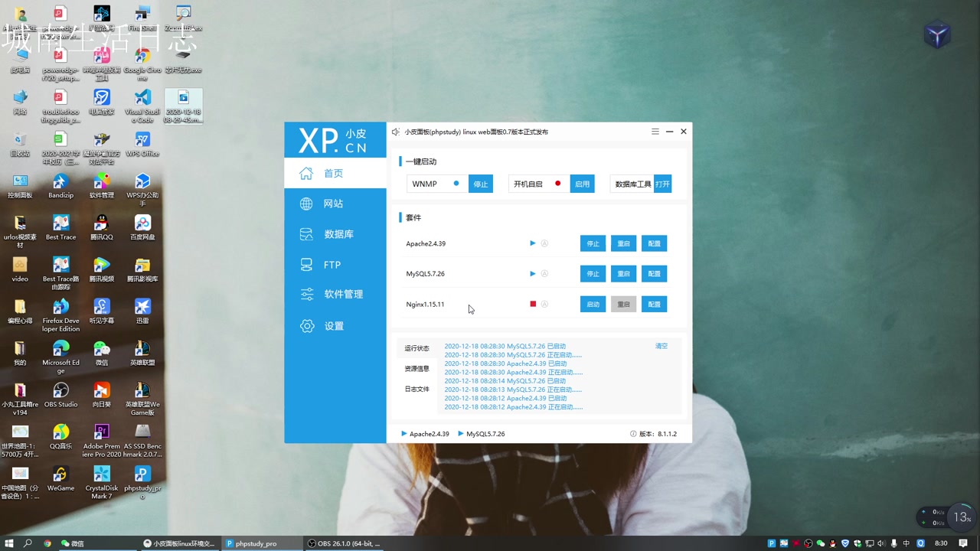The height and width of the screenshot is (551, 980).
Task: Toggle the auto-start A icon for Apache2.4.39
Action: click(544, 243)
